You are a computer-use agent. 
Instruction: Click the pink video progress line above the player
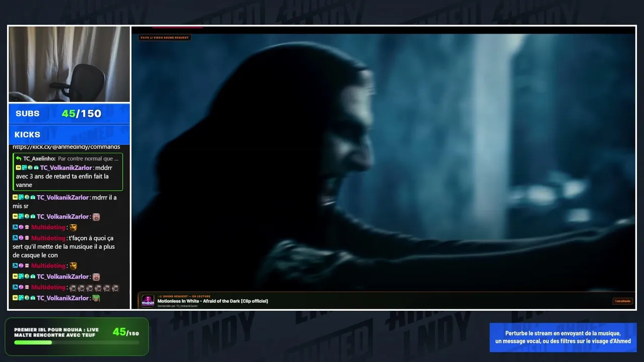tap(178, 27)
